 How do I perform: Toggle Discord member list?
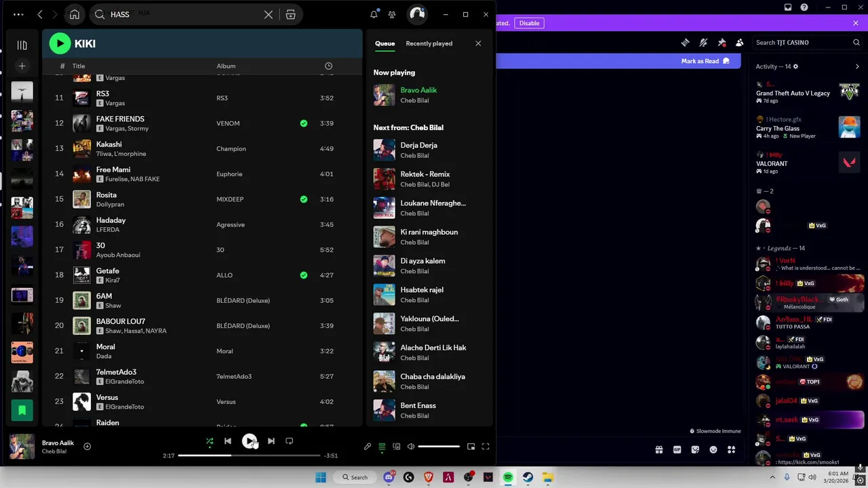pos(740,42)
